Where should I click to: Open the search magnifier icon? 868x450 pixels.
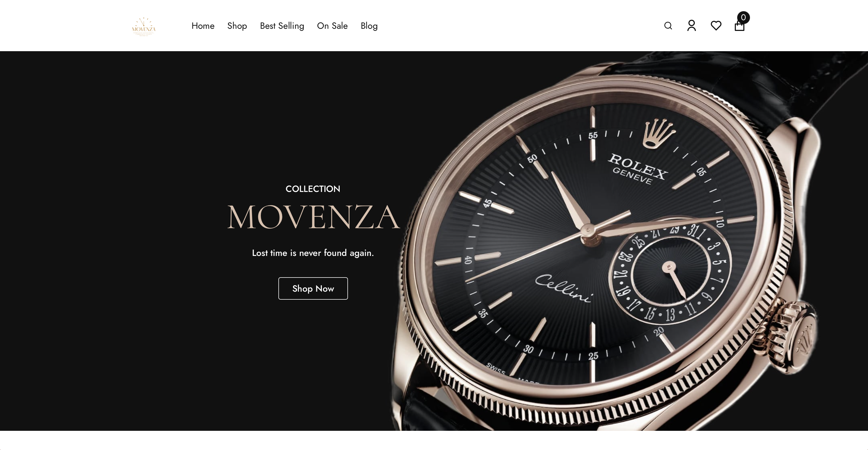668,26
